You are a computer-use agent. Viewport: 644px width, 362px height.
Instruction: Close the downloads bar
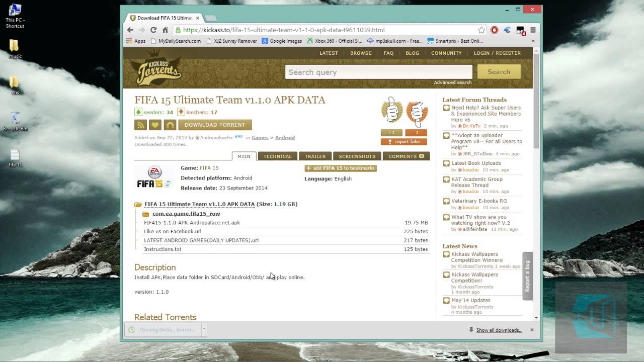532,330
